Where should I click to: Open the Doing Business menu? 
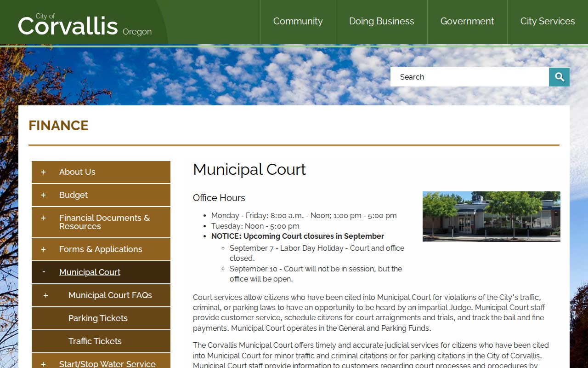(x=382, y=22)
